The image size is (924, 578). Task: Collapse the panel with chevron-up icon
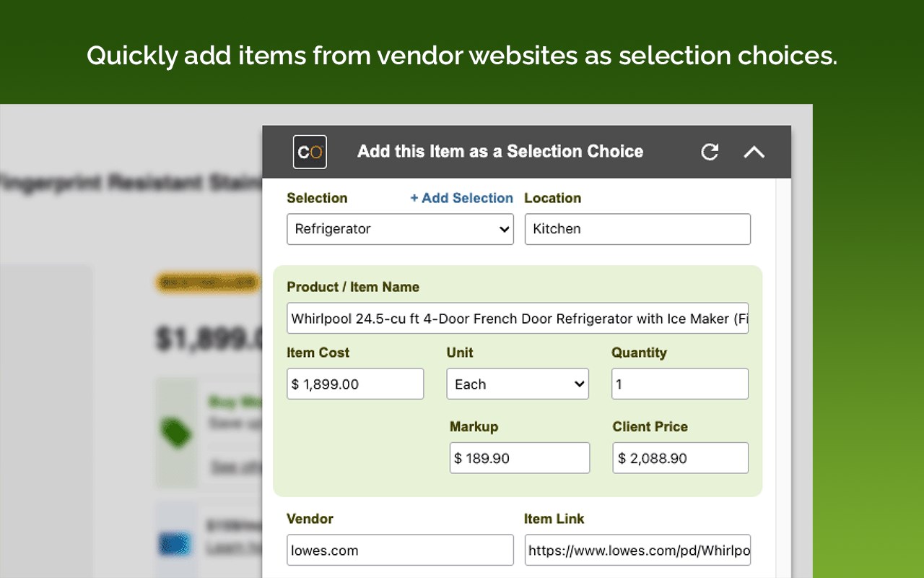pos(754,152)
